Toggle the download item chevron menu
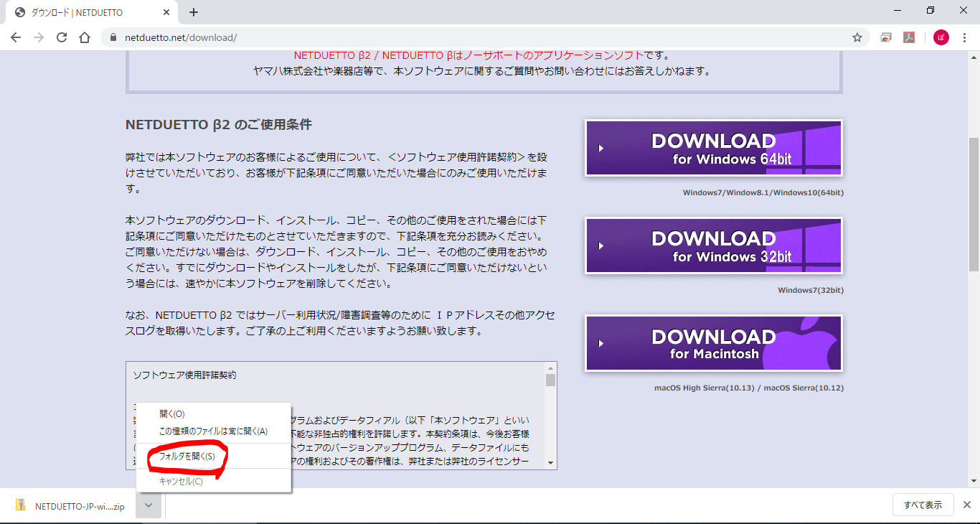Viewport: 980px width, 524px height. pyautogui.click(x=149, y=505)
